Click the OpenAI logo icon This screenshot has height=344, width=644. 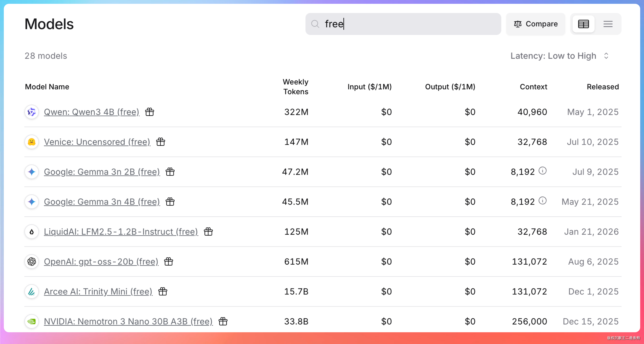[x=32, y=261]
